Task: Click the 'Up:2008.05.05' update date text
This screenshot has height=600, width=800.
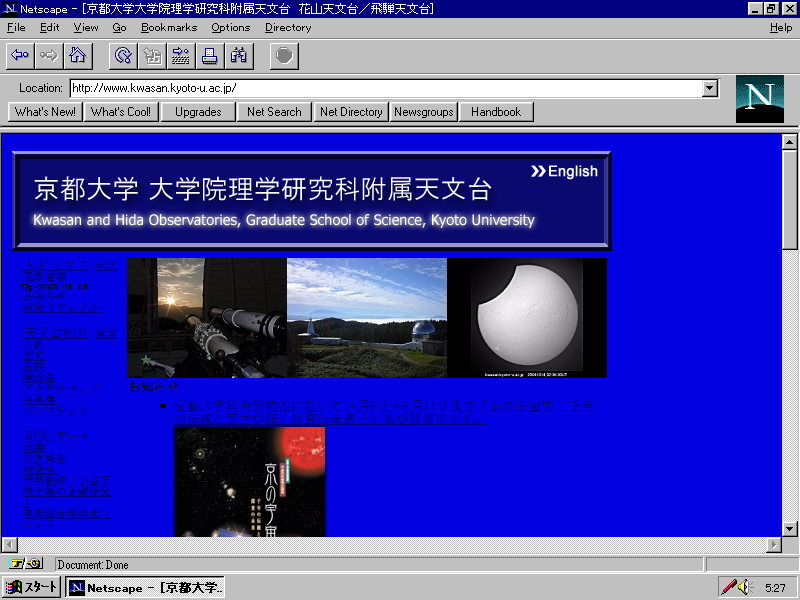Action: [55, 287]
